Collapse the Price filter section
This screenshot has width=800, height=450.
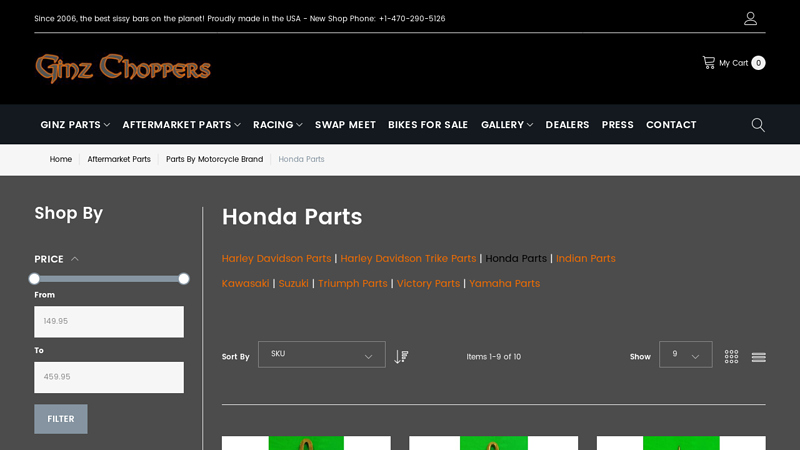57,259
